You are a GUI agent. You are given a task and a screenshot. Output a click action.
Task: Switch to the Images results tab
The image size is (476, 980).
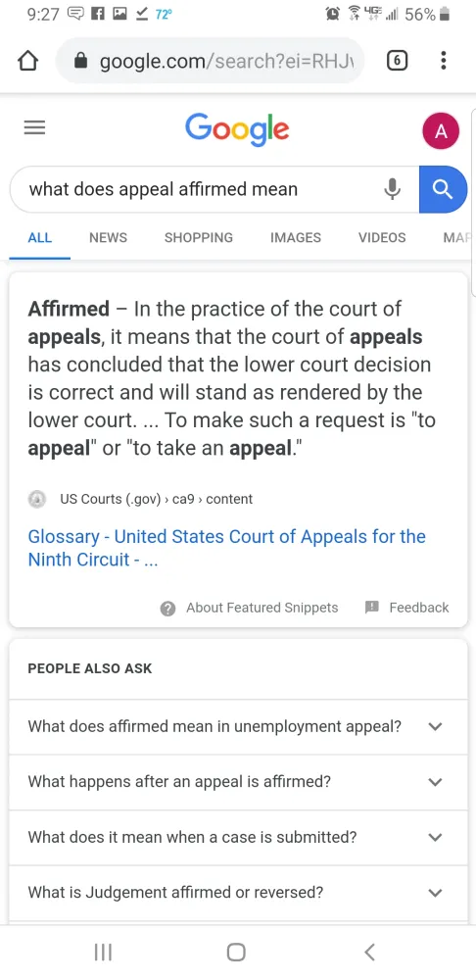coord(296,237)
